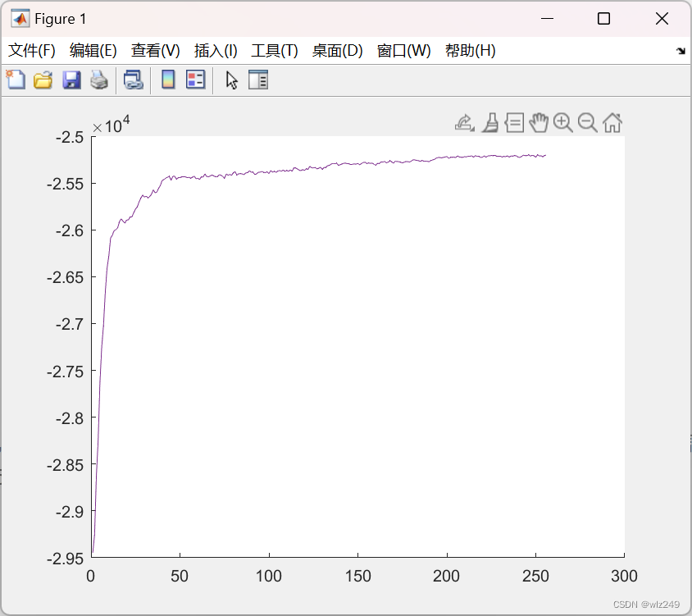Minimize the Figure 1 window
This screenshot has height=616, width=692.
547,19
